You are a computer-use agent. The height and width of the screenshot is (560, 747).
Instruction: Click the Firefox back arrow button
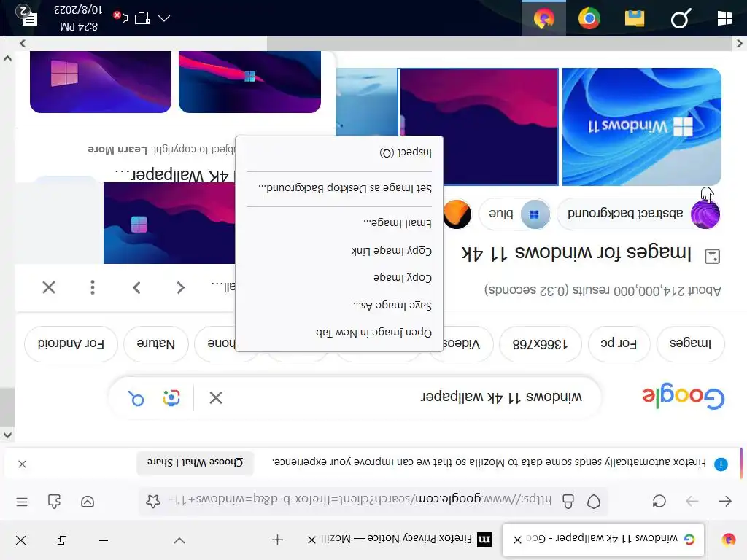coord(724,501)
